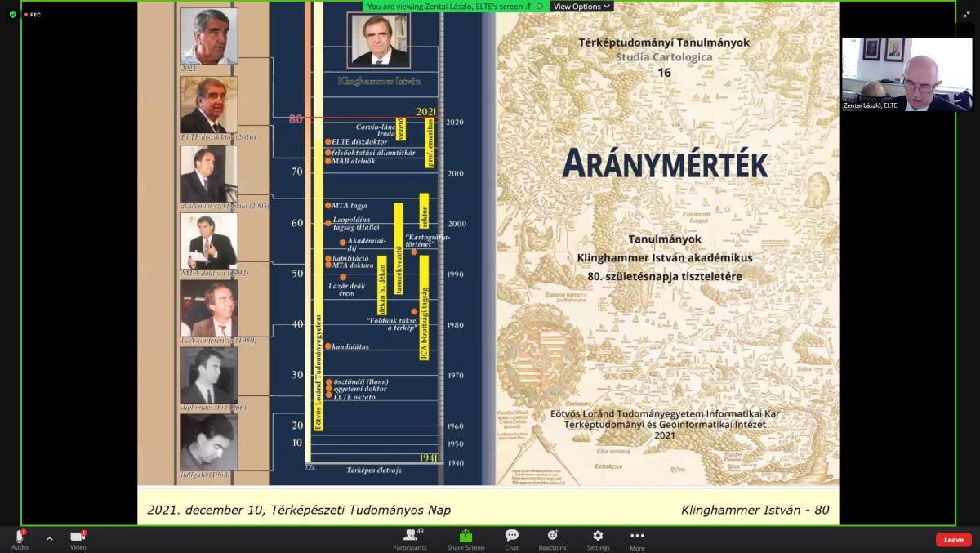This screenshot has height=553, width=980.
Task: Click the yellow 'rektor' timeline bar
Action: pos(424,212)
